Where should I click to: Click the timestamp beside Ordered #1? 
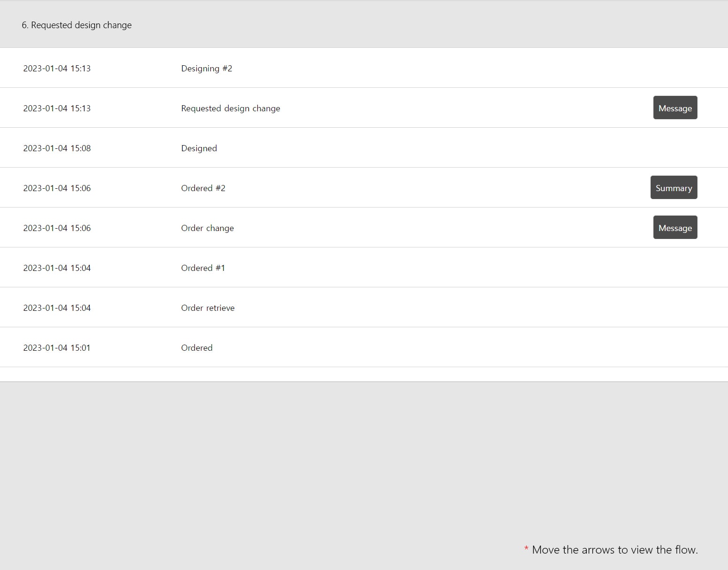tap(57, 268)
